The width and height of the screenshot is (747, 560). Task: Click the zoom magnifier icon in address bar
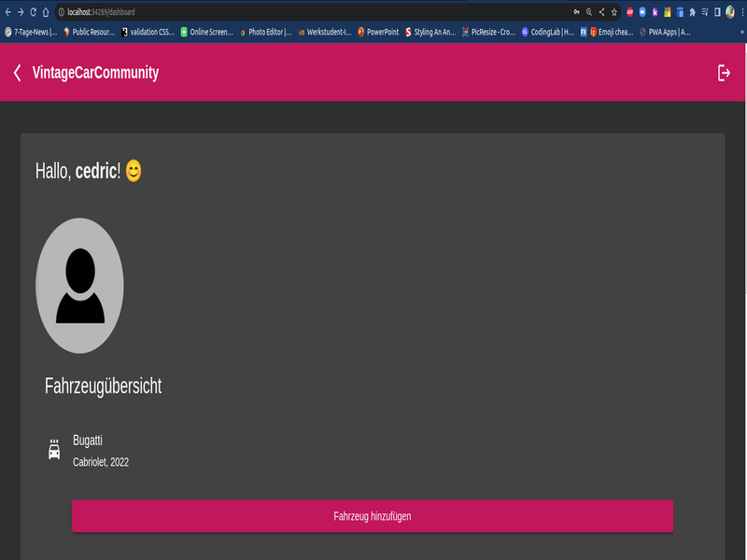coord(589,12)
